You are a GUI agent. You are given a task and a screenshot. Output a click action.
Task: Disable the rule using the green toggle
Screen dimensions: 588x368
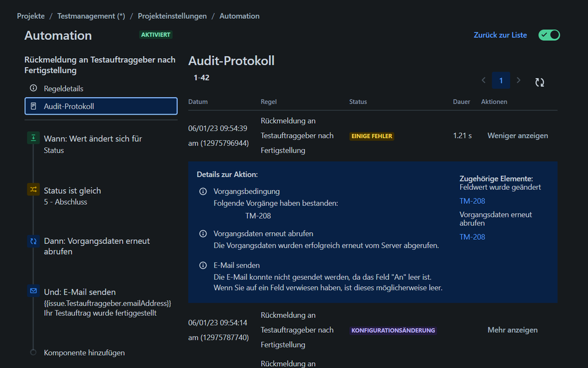tap(549, 35)
